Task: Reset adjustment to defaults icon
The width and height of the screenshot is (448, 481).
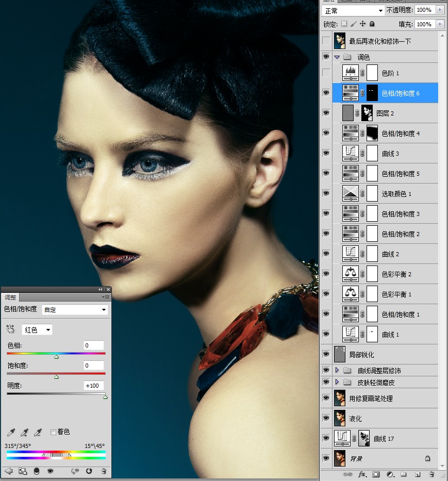Action: click(x=89, y=471)
